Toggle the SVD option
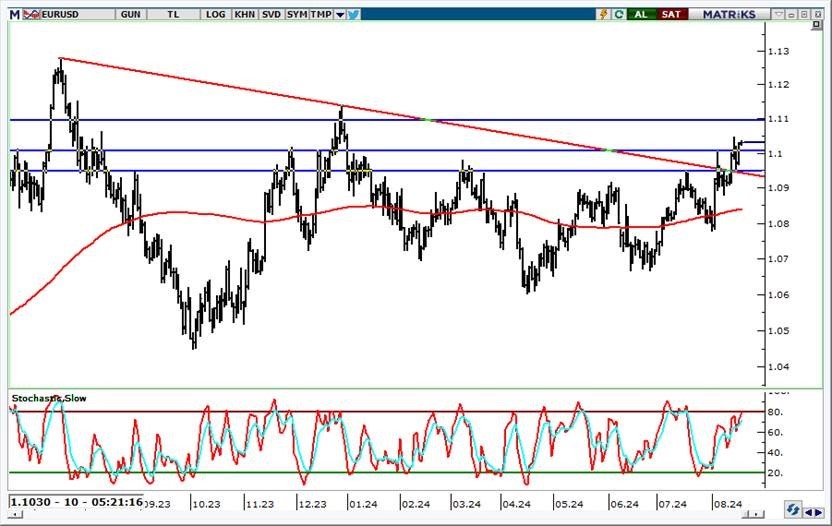The image size is (832, 526). click(x=270, y=14)
